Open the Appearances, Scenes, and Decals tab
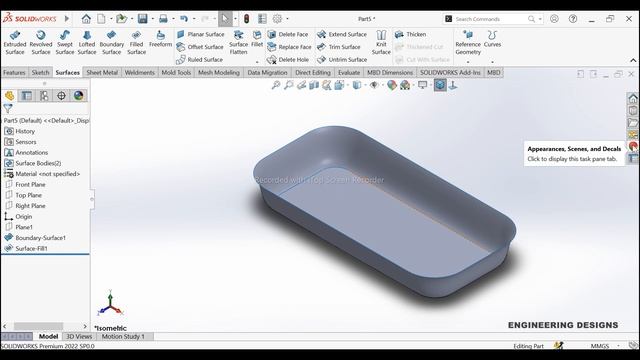Image resolution: width=640 pixels, height=360 pixels. [x=633, y=146]
